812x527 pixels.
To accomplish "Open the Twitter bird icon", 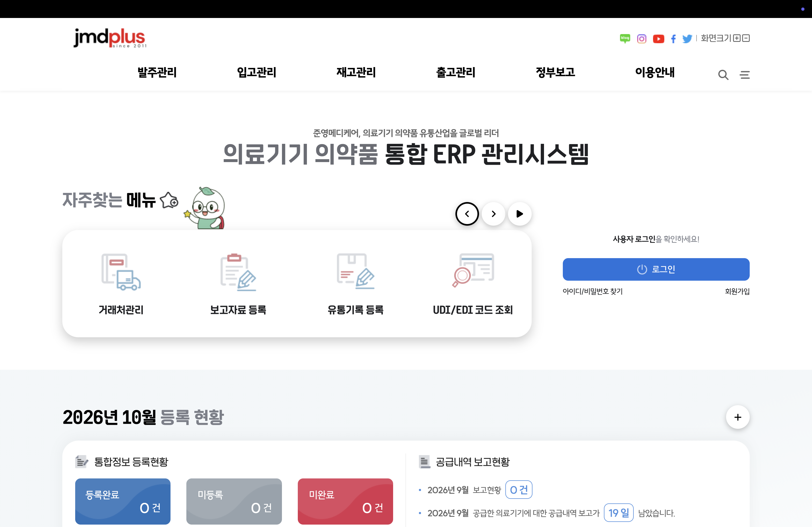I will pos(687,39).
